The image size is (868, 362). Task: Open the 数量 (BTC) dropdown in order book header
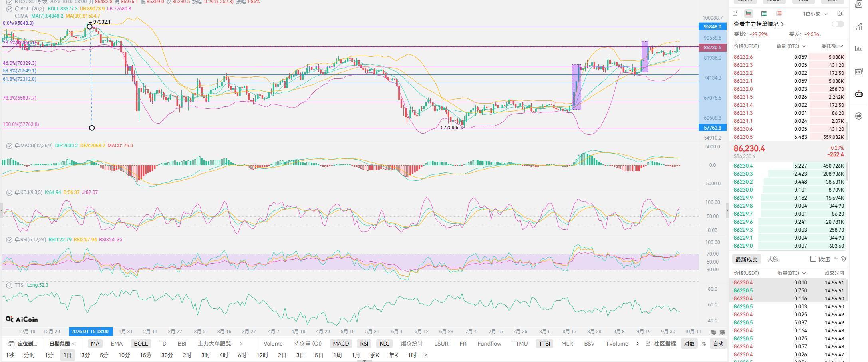click(x=791, y=46)
